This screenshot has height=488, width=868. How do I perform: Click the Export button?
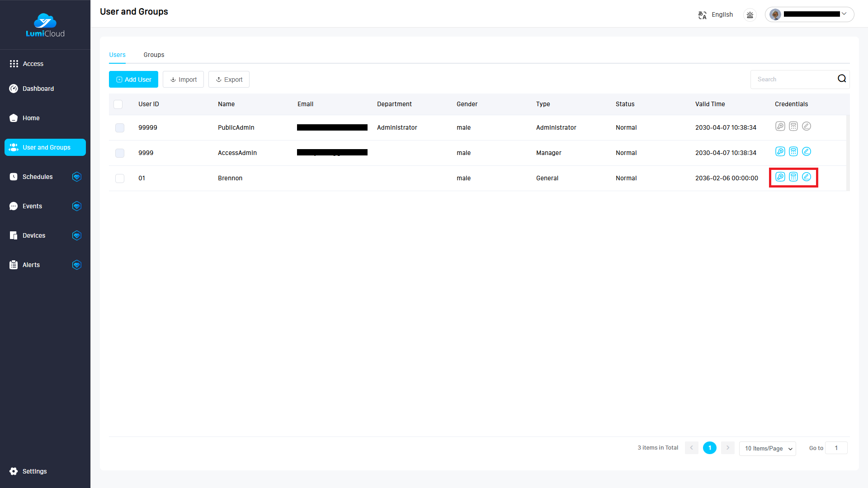229,80
